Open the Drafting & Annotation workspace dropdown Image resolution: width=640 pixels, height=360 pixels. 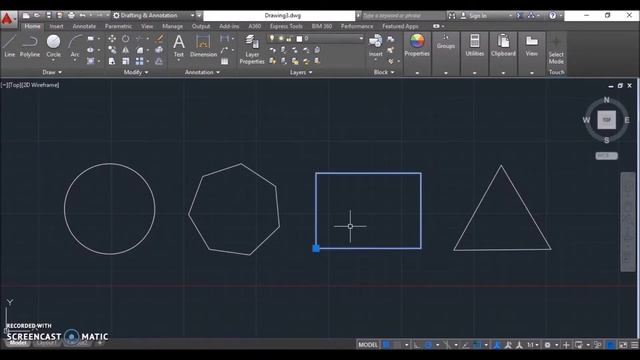point(193,16)
